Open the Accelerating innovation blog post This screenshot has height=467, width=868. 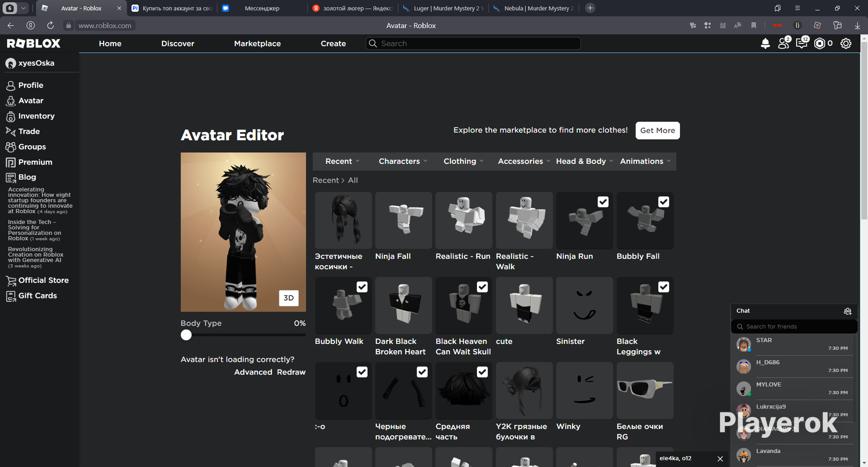40,200
